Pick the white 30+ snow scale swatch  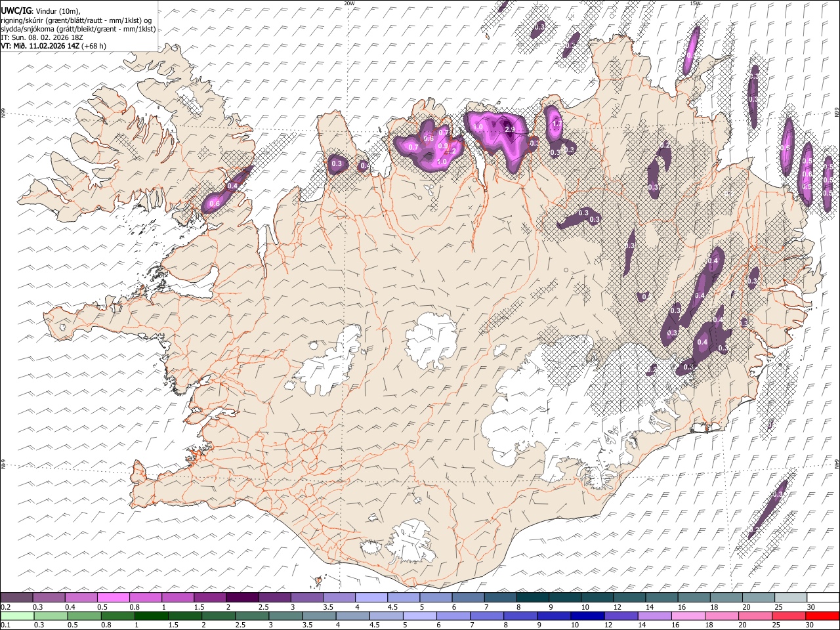[823, 598]
